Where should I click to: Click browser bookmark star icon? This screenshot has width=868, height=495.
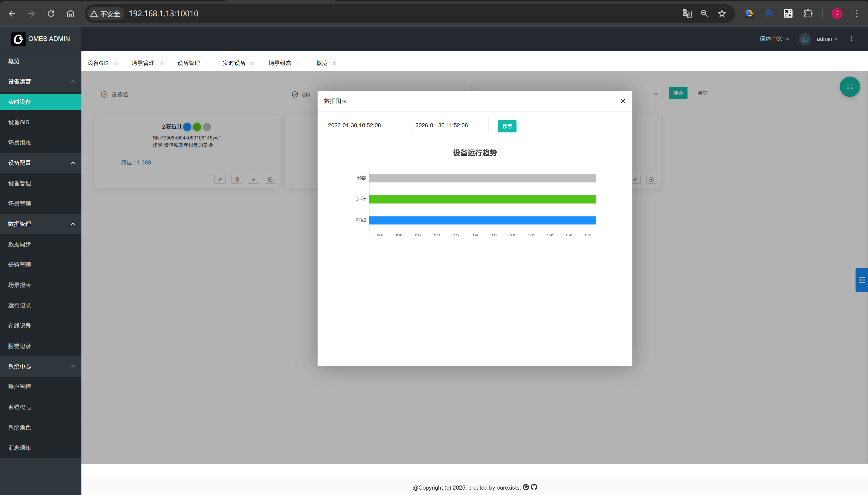(x=722, y=14)
